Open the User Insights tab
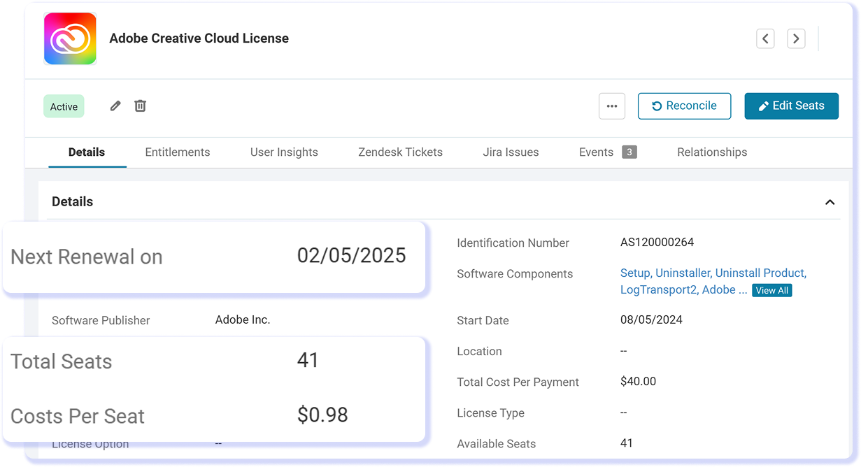The width and height of the screenshot is (861, 467). [284, 152]
